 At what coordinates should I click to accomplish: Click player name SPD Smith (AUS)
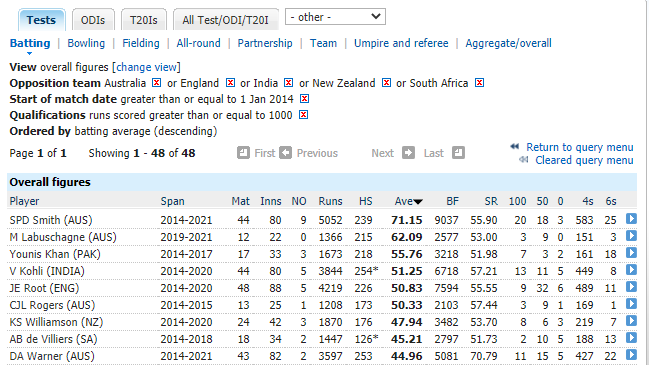click(x=51, y=220)
